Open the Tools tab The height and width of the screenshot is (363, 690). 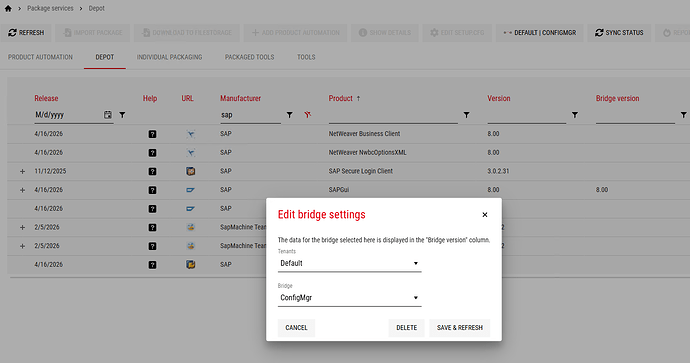[306, 57]
